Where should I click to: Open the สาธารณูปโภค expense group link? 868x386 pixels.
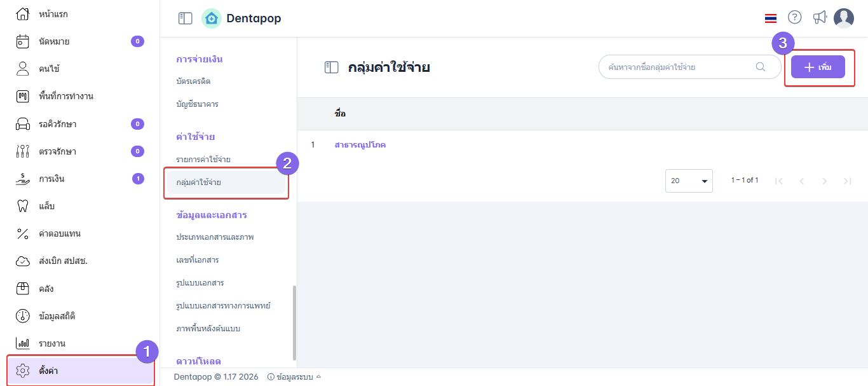[360, 144]
